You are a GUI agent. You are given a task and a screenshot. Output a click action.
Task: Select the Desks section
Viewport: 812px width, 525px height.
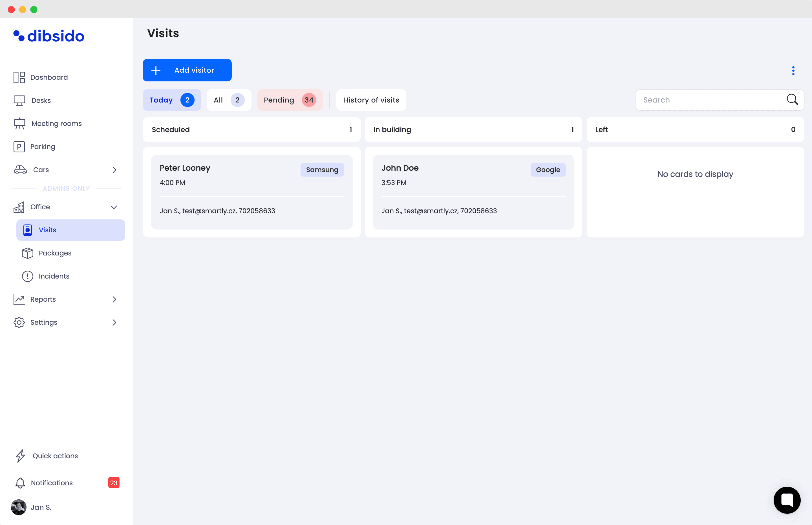pyautogui.click(x=40, y=100)
